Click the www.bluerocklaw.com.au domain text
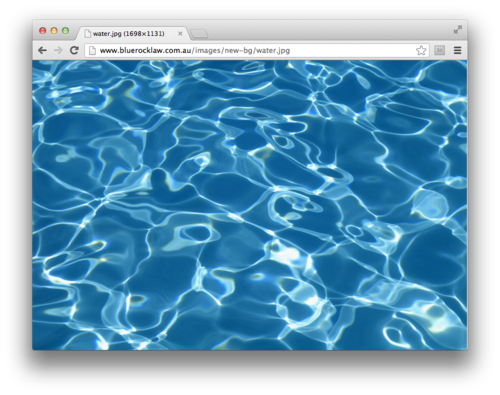The width and height of the screenshot is (500, 395). (x=146, y=51)
